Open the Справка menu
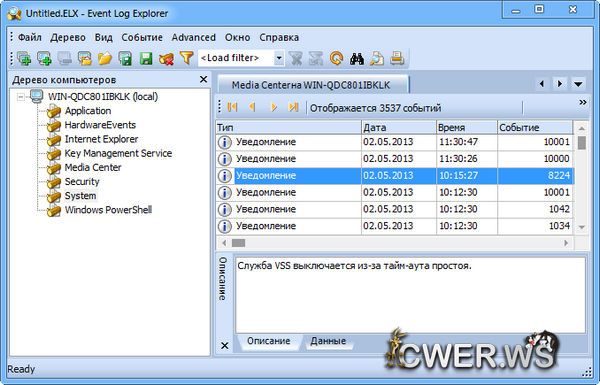The height and width of the screenshot is (385, 600). [279, 38]
